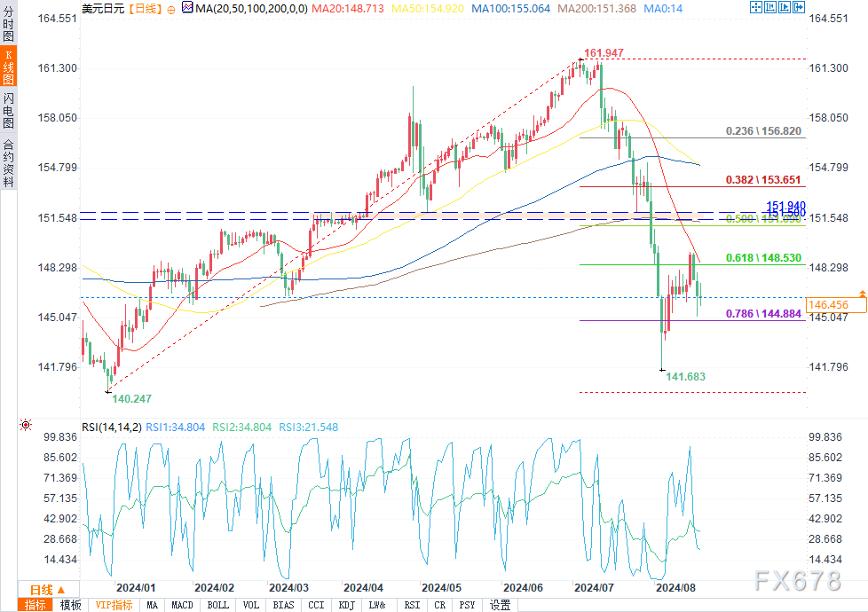Choose the BIAS indicator button
This screenshot has height=612, width=868.
[283, 605]
